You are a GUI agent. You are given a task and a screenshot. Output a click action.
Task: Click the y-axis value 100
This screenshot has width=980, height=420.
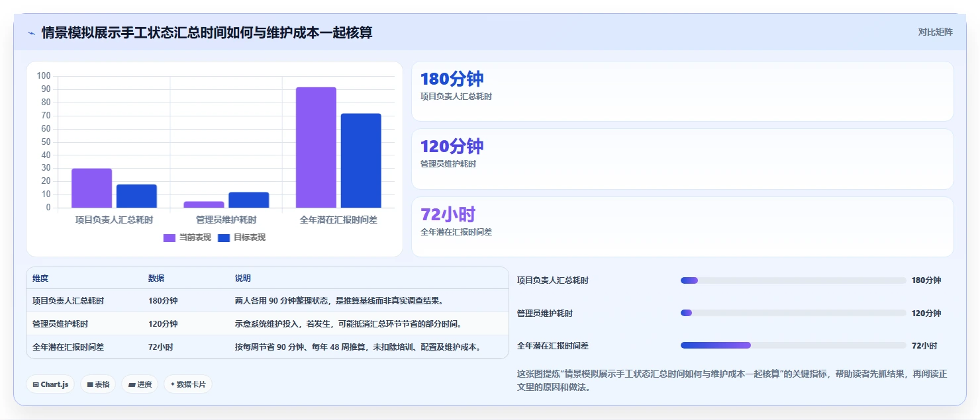pyautogui.click(x=44, y=76)
